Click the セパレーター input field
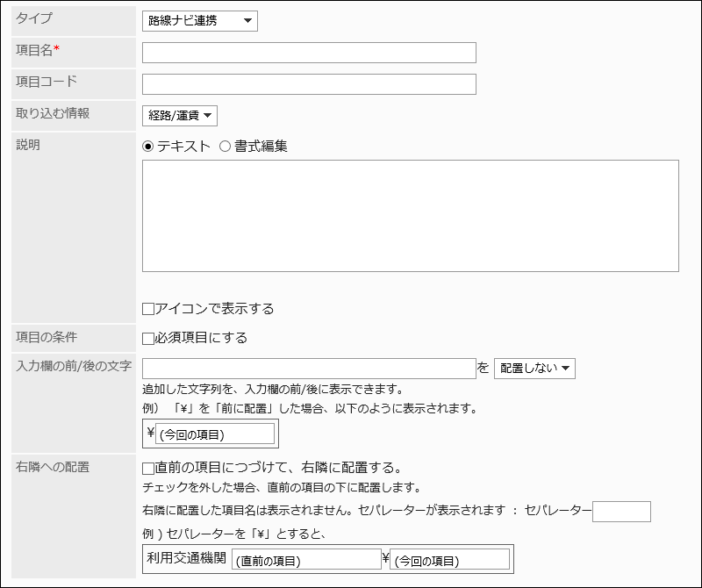The width and height of the screenshot is (702, 588). pyautogui.click(x=621, y=512)
